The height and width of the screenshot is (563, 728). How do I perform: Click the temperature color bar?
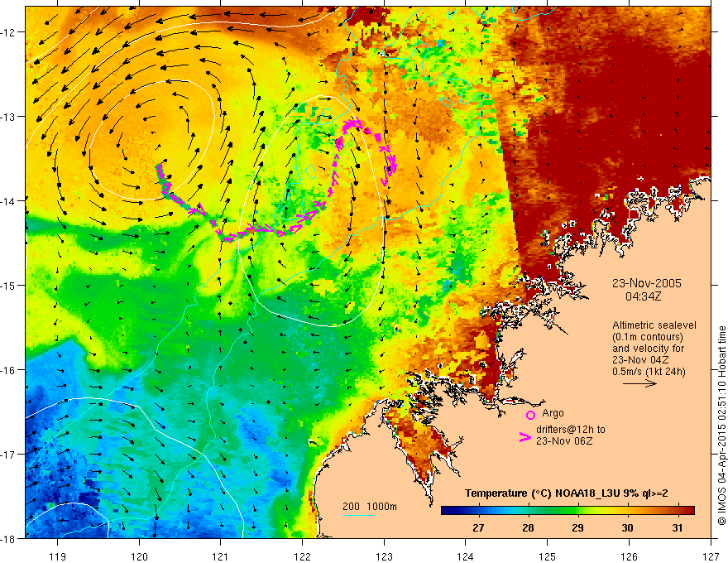coord(568,510)
